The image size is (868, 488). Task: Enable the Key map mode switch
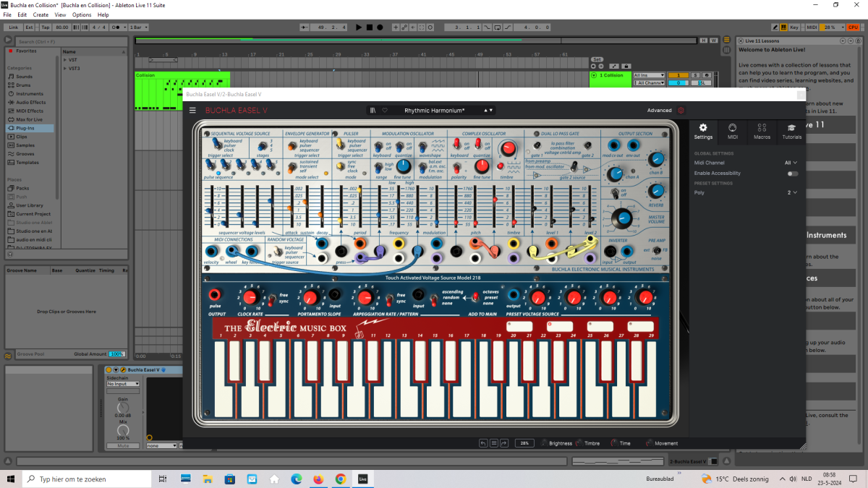coord(794,27)
